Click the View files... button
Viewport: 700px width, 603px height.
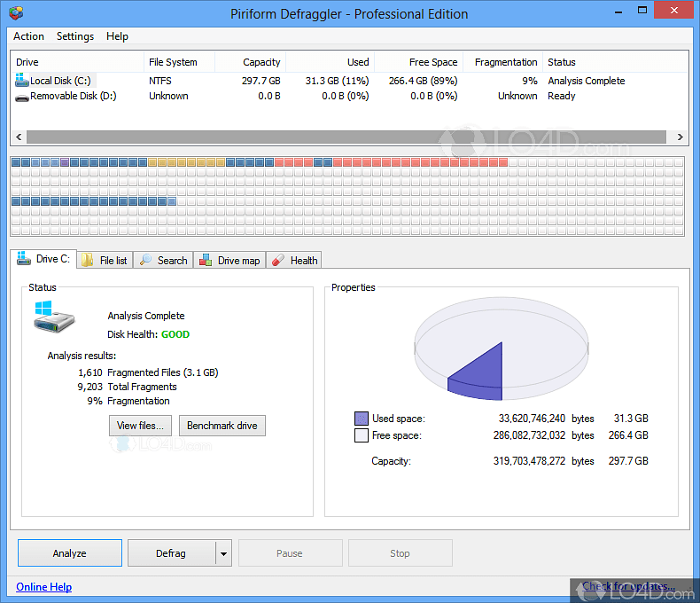140,426
